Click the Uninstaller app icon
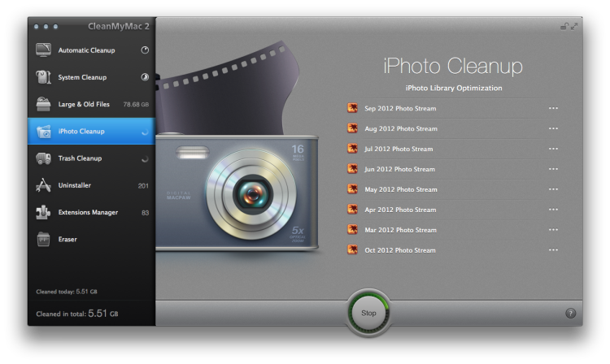This screenshot has height=364, width=610. pyautogui.click(x=43, y=185)
